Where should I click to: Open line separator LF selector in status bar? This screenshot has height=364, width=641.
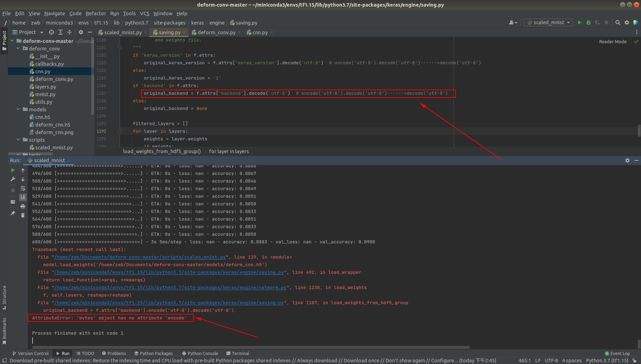pyautogui.click(x=538, y=361)
